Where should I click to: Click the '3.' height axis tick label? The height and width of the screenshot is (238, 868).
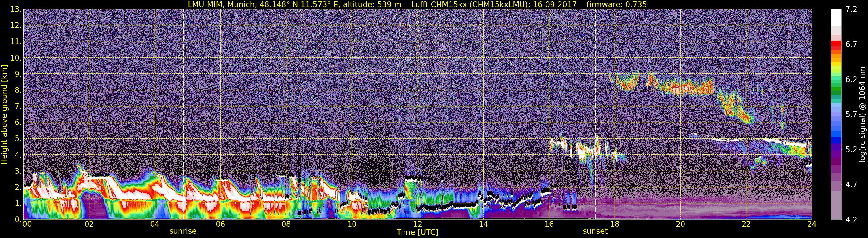click(x=18, y=171)
